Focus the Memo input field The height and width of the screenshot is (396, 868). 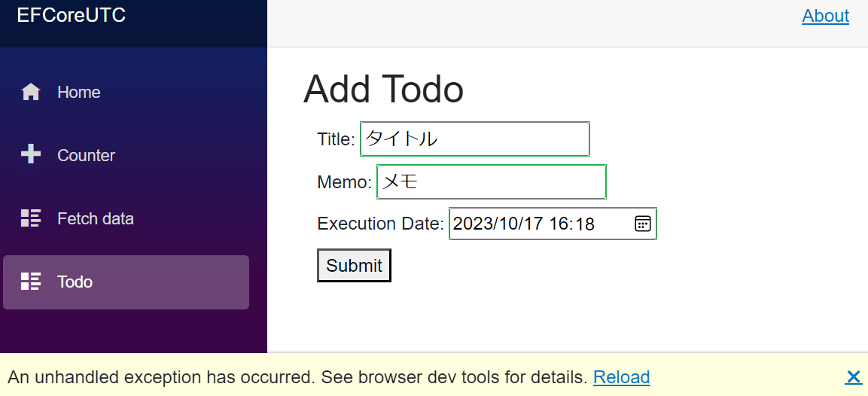(x=492, y=181)
